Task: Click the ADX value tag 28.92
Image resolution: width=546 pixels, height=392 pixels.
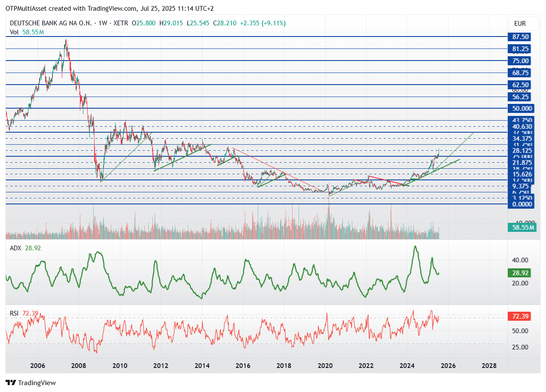Action: (521, 273)
